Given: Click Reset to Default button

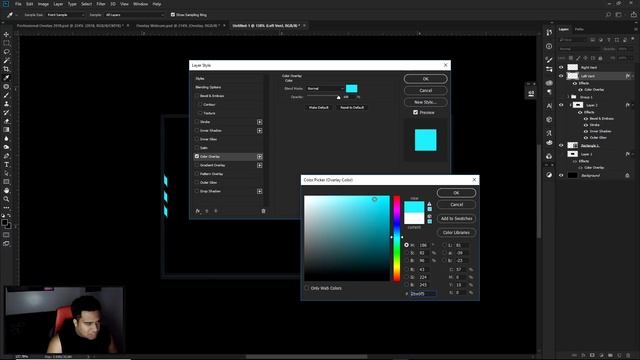Looking at the screenshot, I should pos(352,107).
